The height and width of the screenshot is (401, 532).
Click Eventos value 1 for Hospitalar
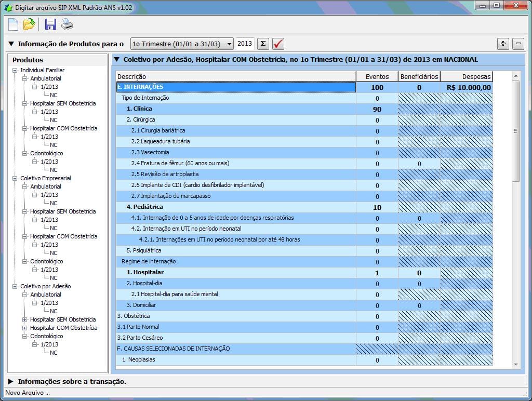(377, 273)
